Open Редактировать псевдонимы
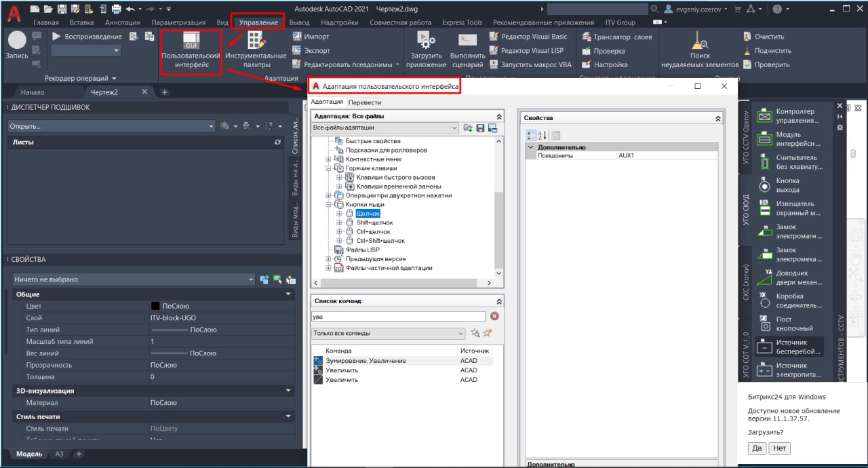The width and height of the screenshot is (868, 468). [347, 64]
